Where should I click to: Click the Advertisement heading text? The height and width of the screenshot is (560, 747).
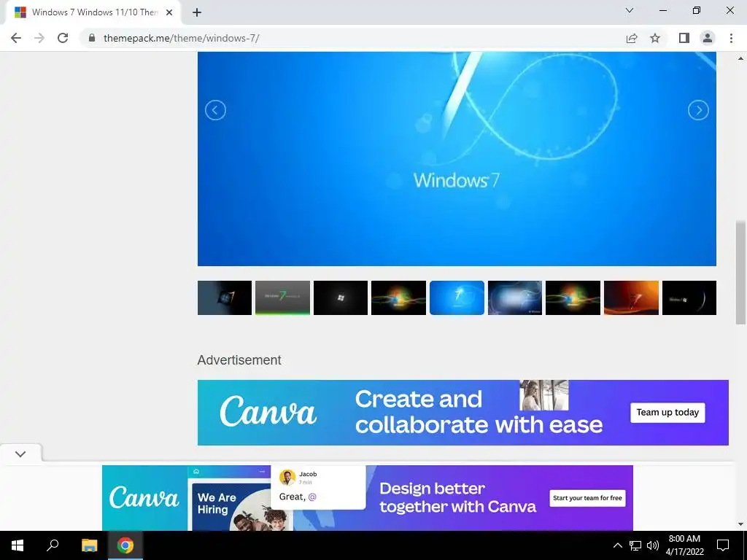(x=239, y=360)
